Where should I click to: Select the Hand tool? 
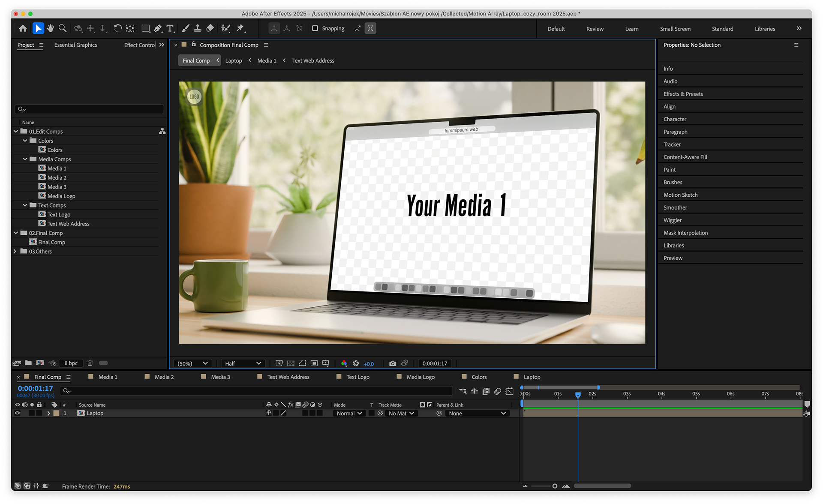coord(51,28)
